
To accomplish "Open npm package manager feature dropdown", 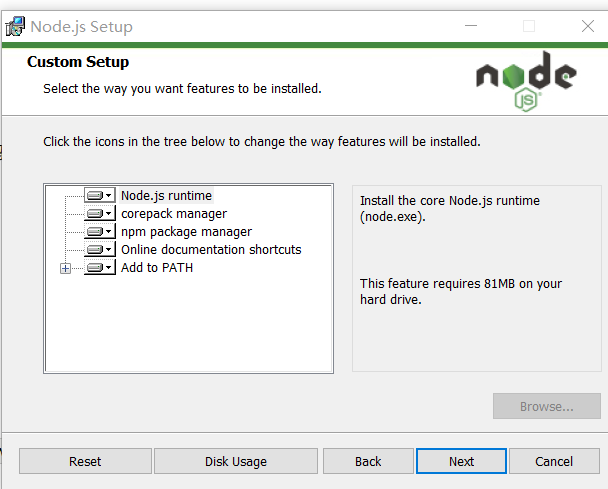I will pyautogui.click(x=100, y=232).
